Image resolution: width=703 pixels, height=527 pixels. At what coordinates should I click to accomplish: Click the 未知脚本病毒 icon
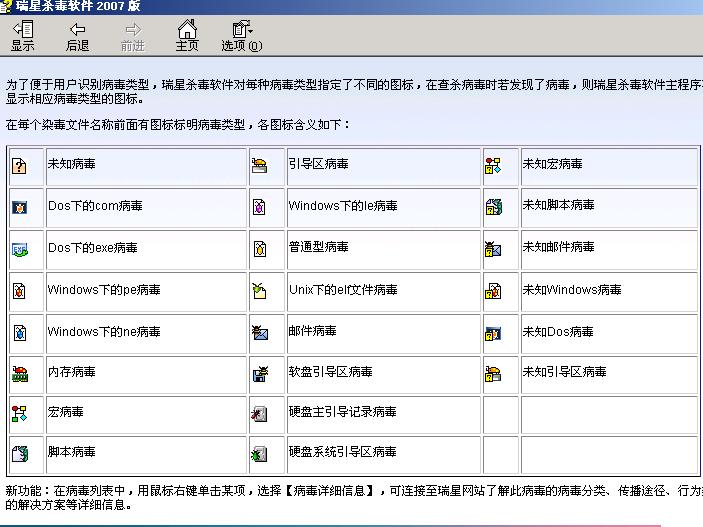pyautogui.click(x=494, y=207)
